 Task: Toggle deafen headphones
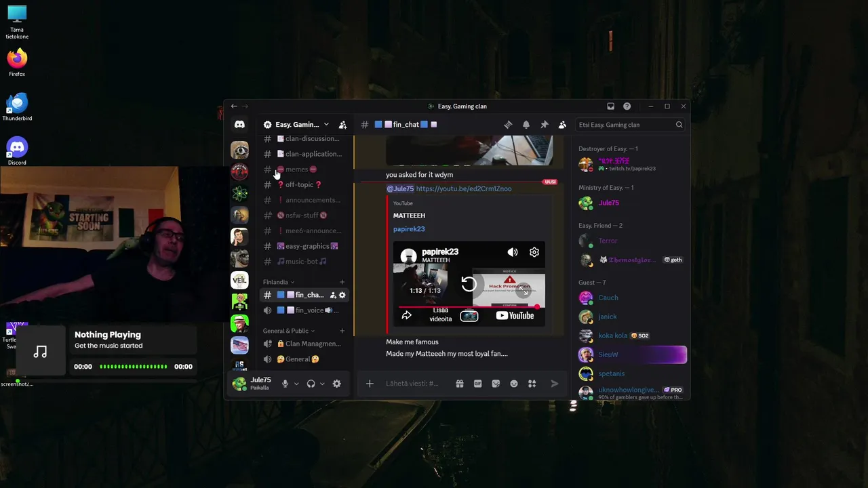tap(311, 384)
